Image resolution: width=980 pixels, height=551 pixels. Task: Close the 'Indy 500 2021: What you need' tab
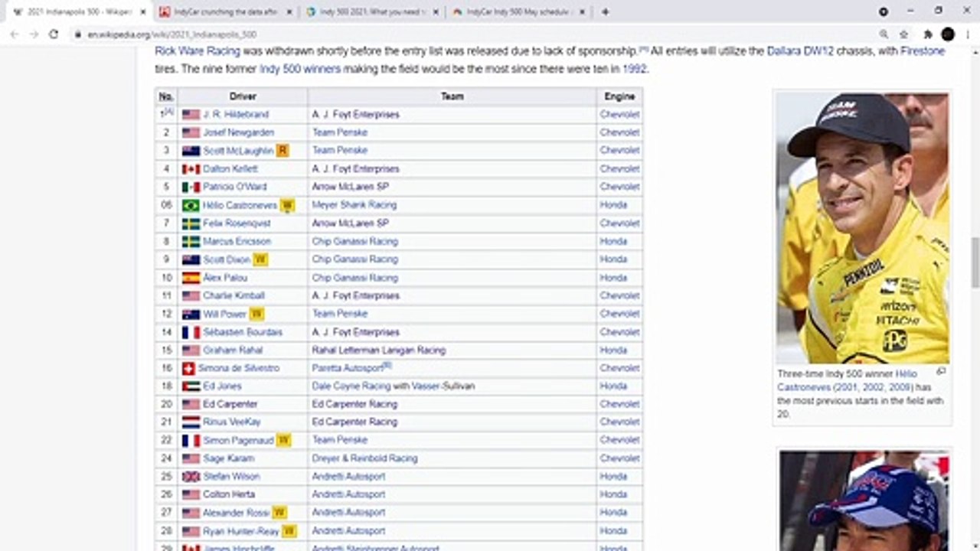click(x=436, y=12)
